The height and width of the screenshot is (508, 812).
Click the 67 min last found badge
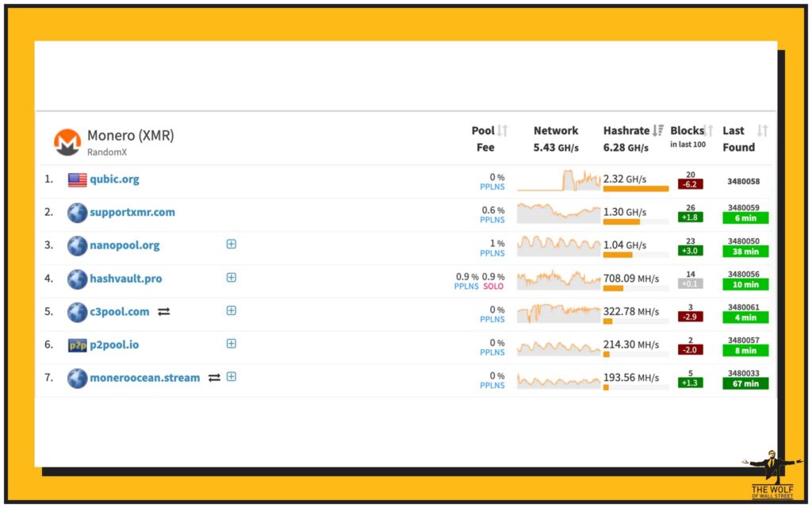tap(745, 383)
